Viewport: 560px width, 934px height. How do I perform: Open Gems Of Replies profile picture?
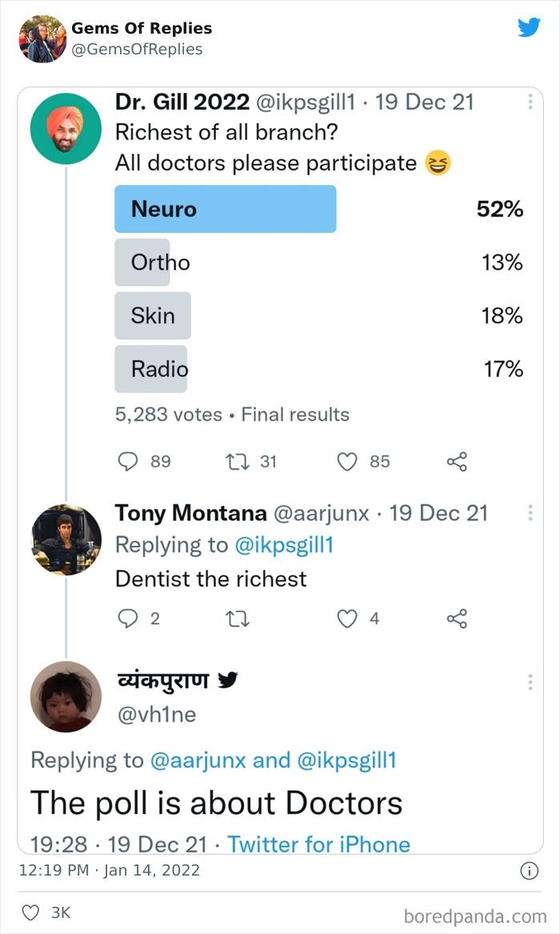42,38
